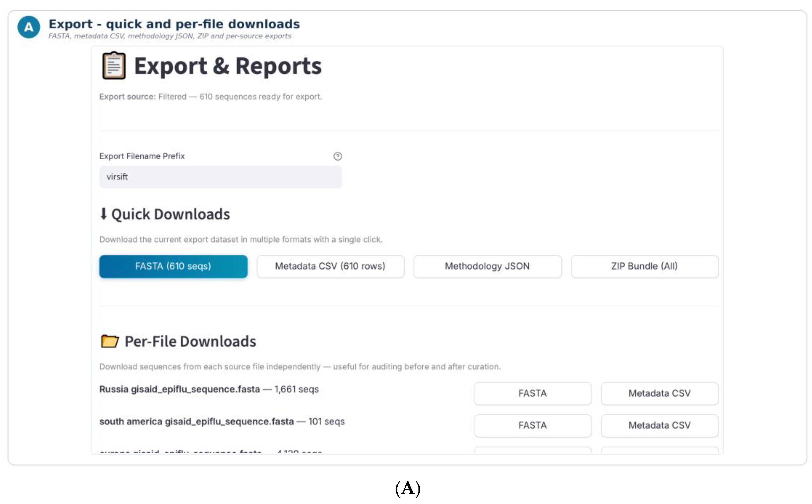Click the clipboard icon next to Export & Reports
The height and width of the screenshot is (504, 812).
pyautogui.click(x=114, y=65)
